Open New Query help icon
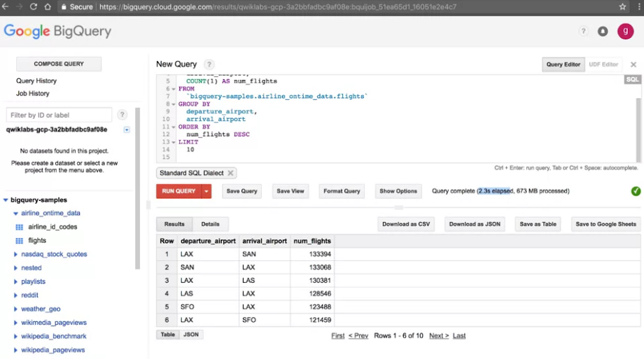644x359 pixels. [x=209, y=64]
